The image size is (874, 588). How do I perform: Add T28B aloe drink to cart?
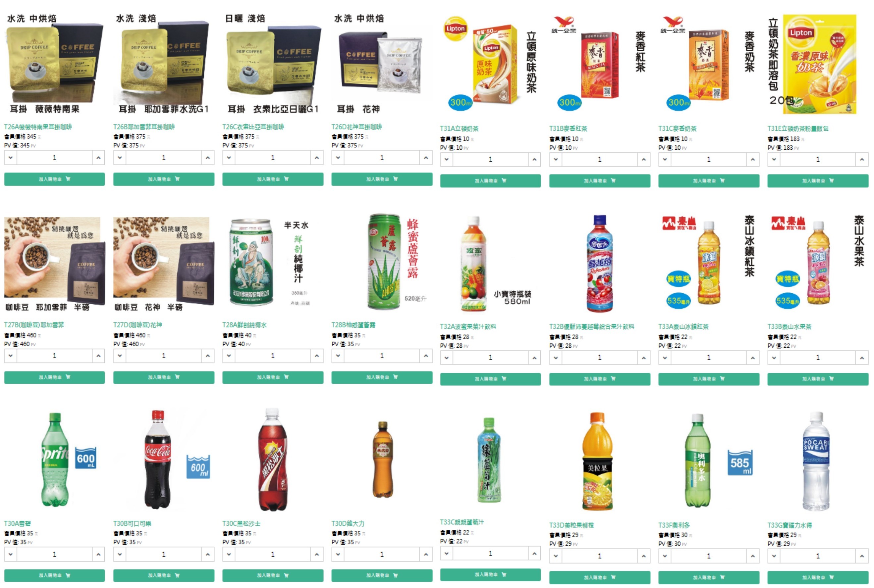pos(382,377)
